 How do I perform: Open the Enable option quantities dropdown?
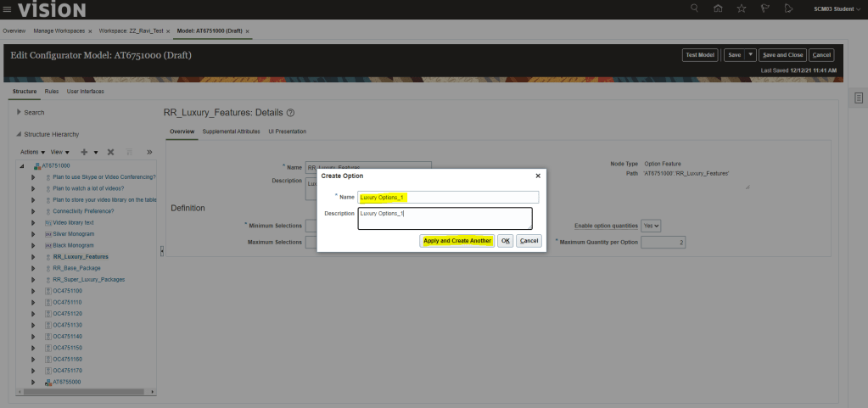(x=651, y=226)
